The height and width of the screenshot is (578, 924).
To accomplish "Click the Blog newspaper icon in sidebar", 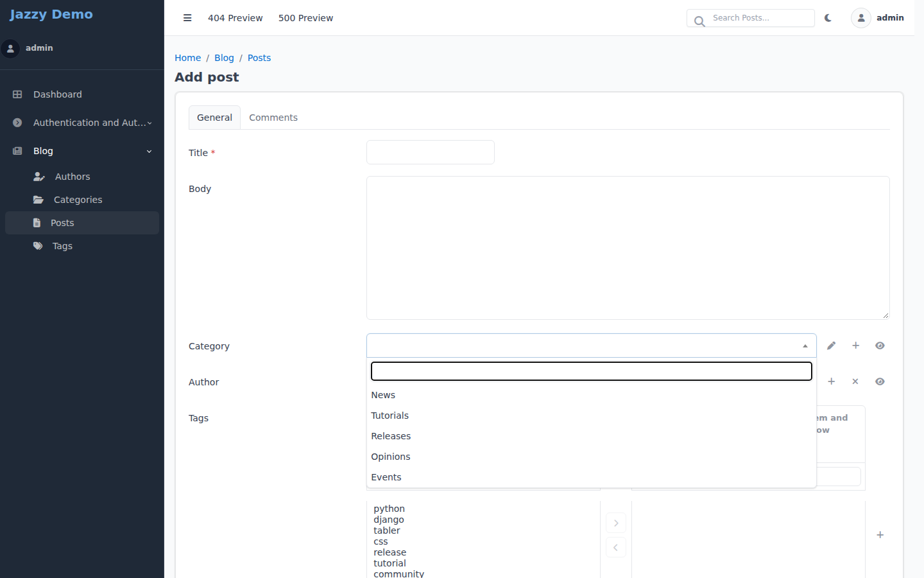I will coord(17,151).
